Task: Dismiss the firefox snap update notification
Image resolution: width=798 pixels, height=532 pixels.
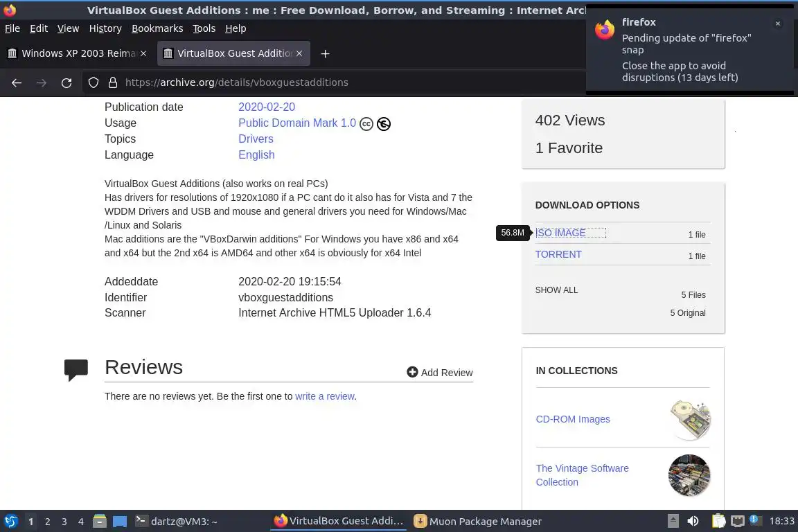Action: [778, 24]
